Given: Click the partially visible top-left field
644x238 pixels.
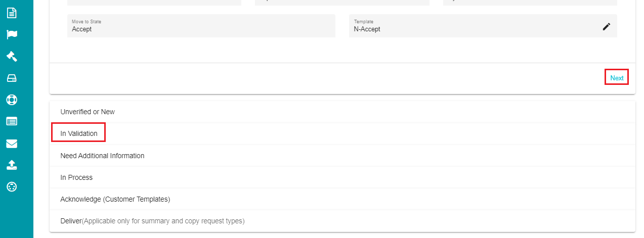Looking at the screenshot, I should 154,3.
